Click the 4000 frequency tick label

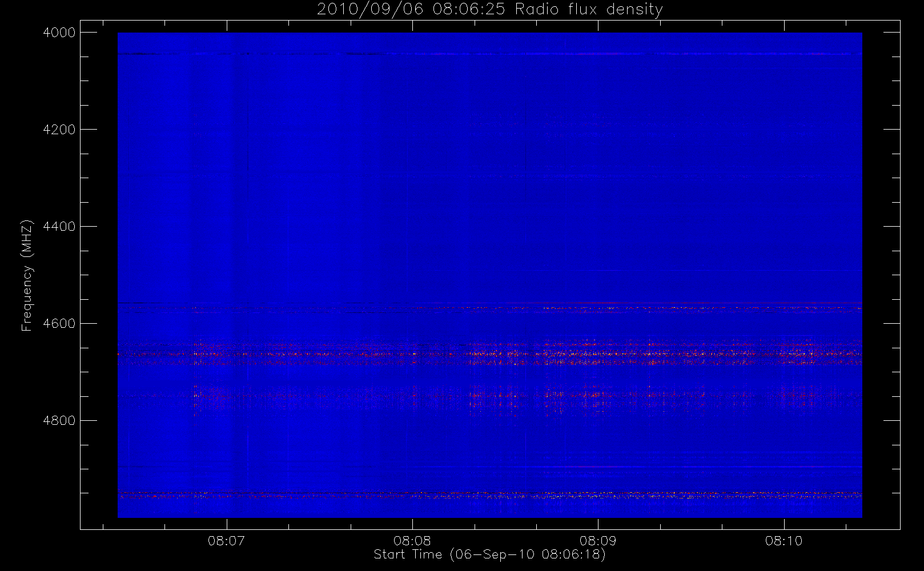59,33
